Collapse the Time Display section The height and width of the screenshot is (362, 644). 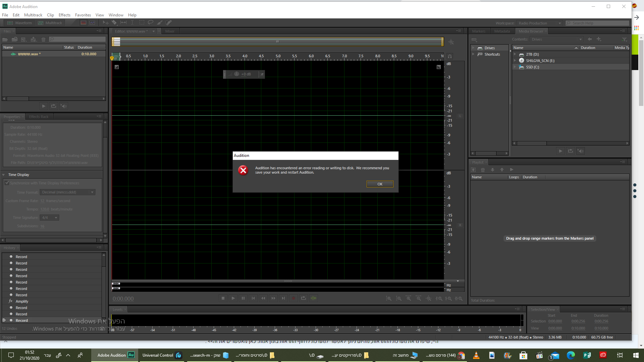(3, 175)
